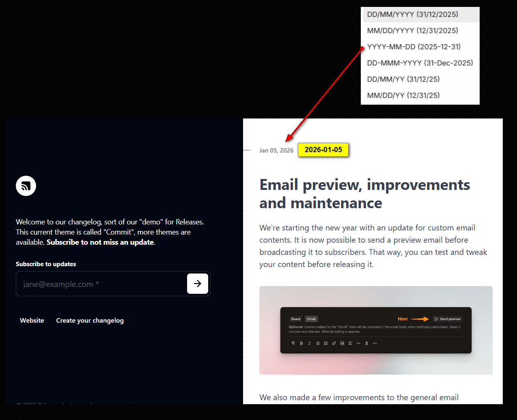Click the numbered list icon in editor

coord(326,343)
